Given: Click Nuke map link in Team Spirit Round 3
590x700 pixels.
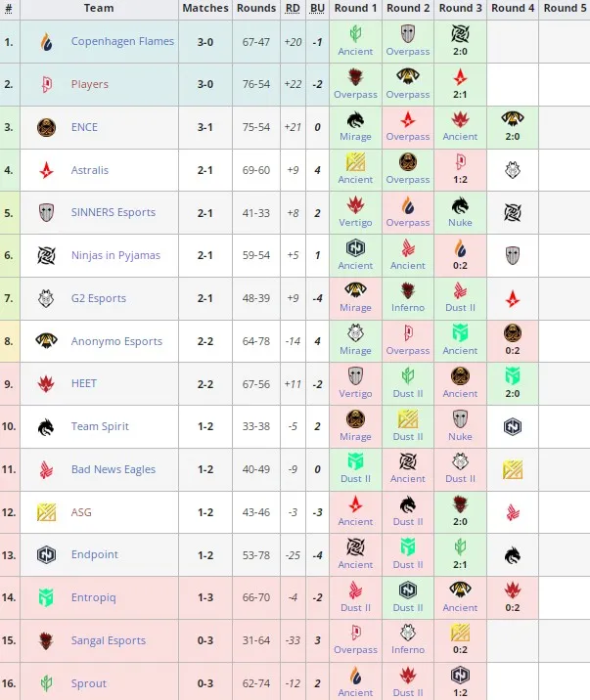Looking at the screenshot, I should click(x=460, y=437).
